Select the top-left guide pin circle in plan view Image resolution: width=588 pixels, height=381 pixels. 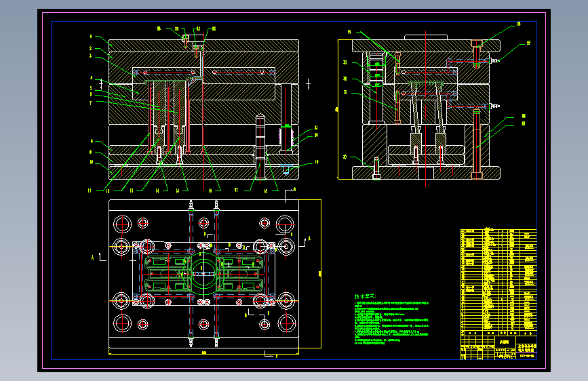click(x=122, y=224)
